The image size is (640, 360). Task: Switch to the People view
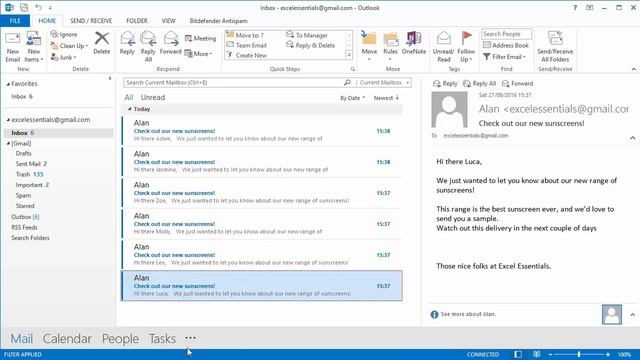click(x=120, y=338)
